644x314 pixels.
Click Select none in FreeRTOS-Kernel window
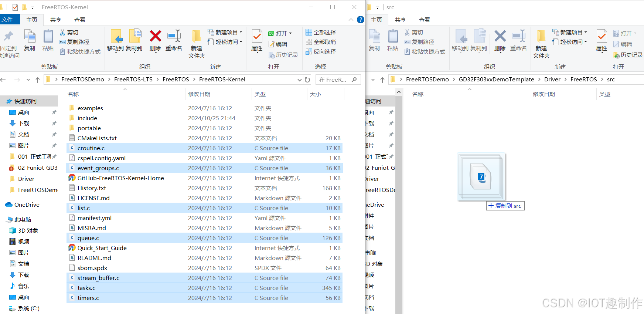click(321, 42)
